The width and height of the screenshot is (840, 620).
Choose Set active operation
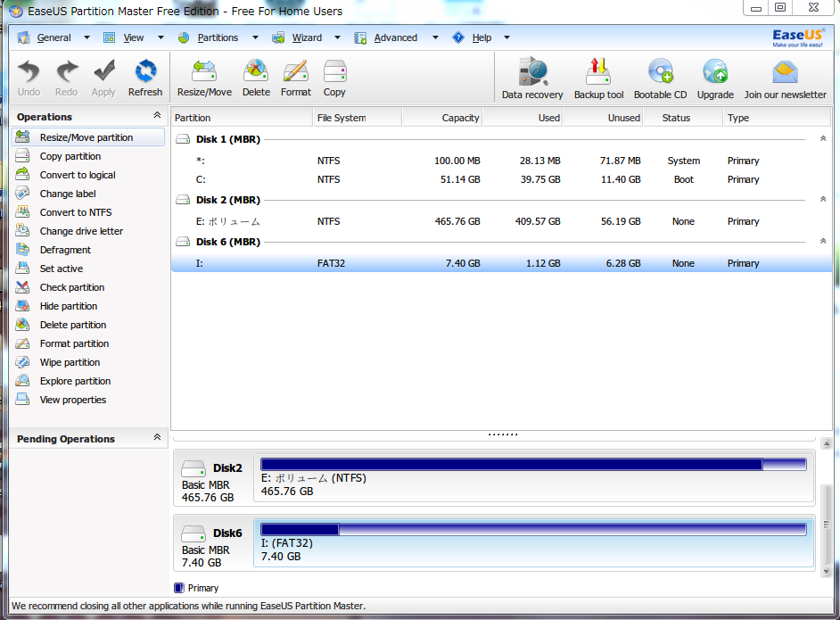tap(61, 269)
